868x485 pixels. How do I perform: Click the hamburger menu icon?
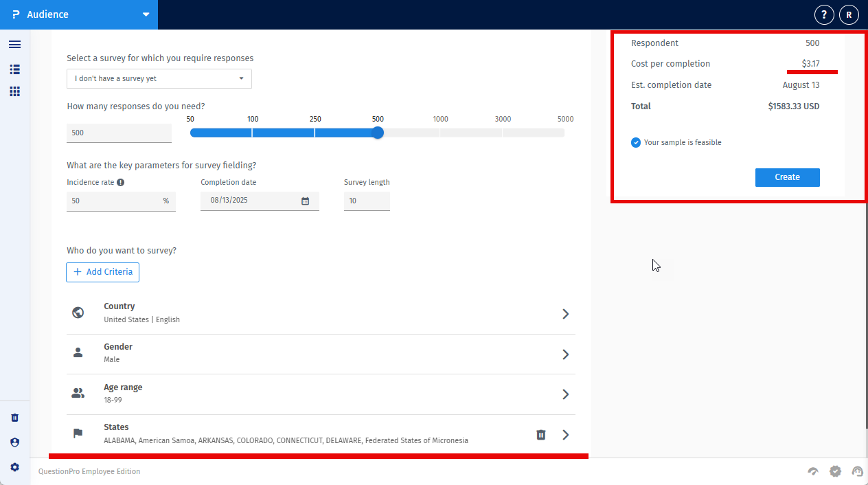click(14, 45)
